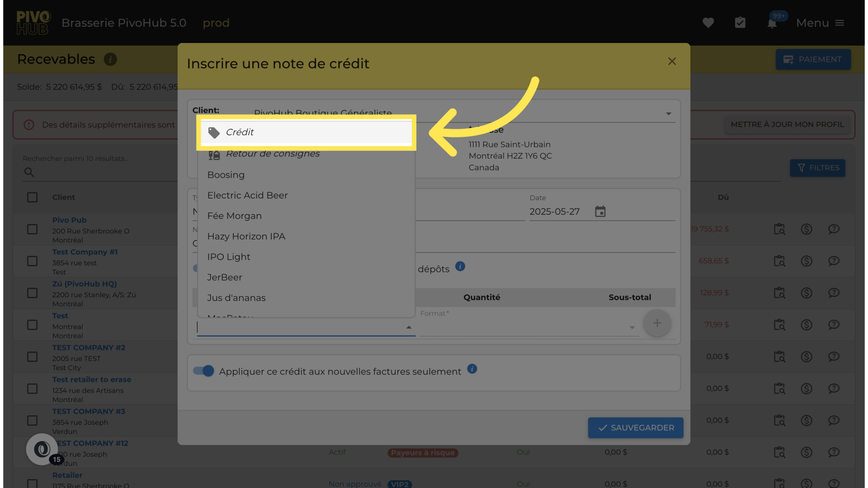868x488 pixels.
Task: Toggle apply credit to new invoices switch
Action: 203,371
